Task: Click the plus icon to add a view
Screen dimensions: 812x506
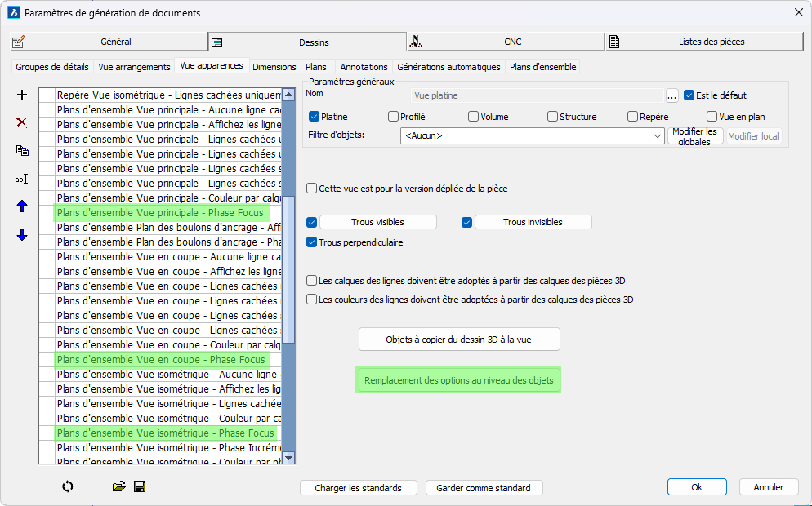Action: [x=22, y=95]
